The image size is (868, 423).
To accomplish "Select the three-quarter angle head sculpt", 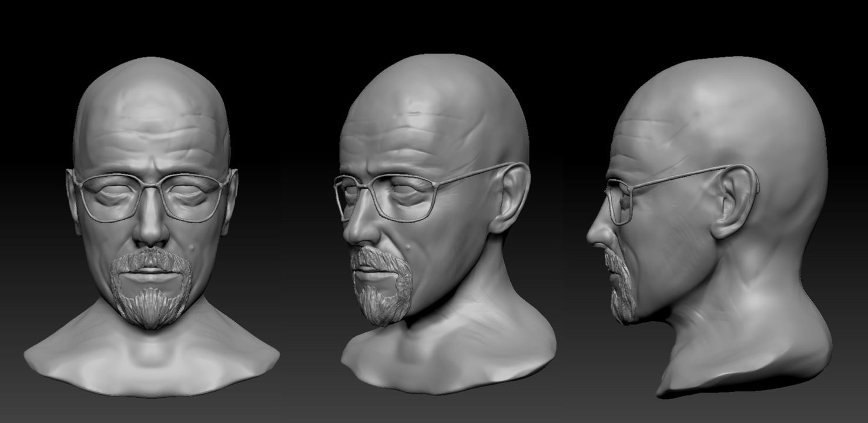I will coord(444,223).
